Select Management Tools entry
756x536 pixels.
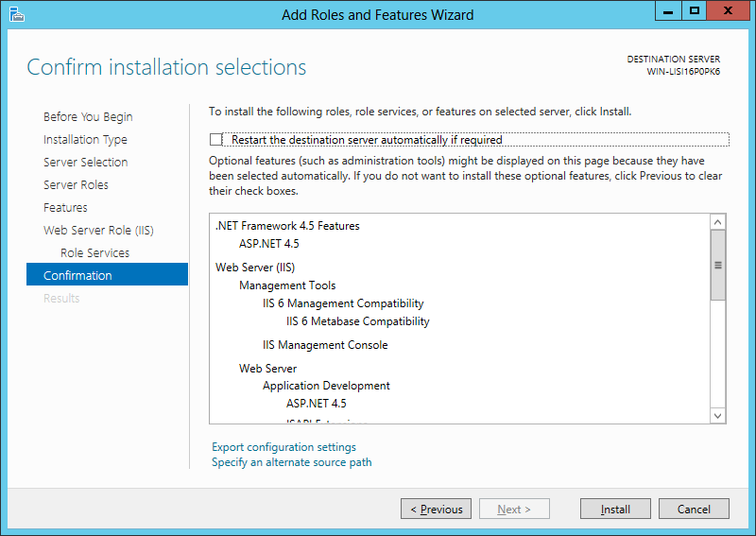click(x=287, y=285)
